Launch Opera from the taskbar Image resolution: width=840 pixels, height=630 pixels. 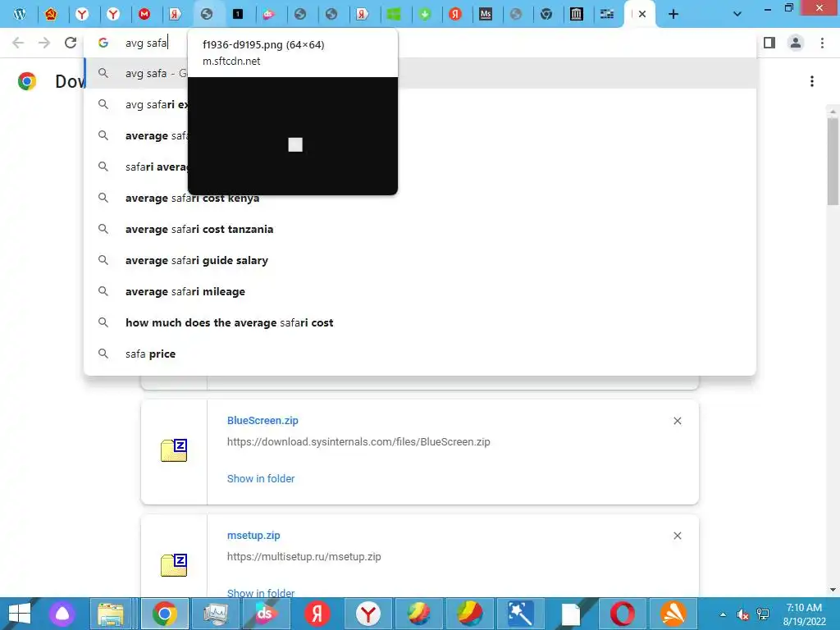(622, 614)
